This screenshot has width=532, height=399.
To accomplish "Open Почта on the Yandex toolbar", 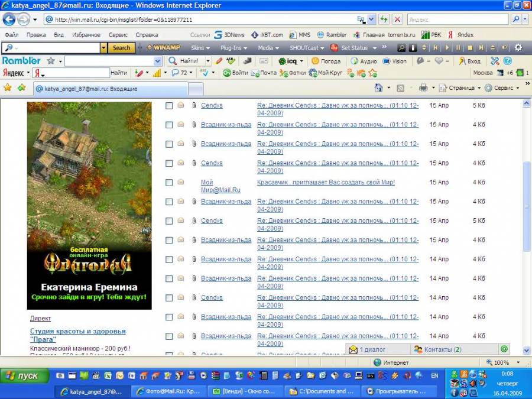I will point(264,73).
